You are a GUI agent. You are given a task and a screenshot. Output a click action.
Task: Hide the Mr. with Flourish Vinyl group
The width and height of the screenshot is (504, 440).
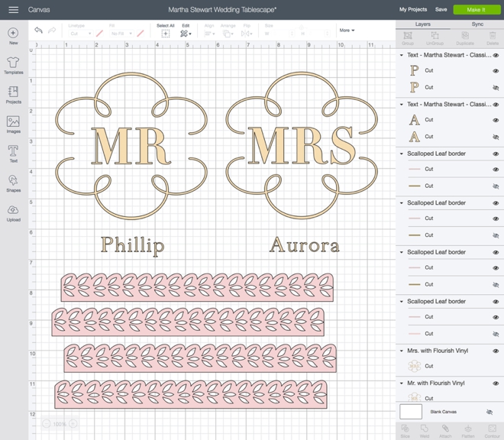coord(496,383)
